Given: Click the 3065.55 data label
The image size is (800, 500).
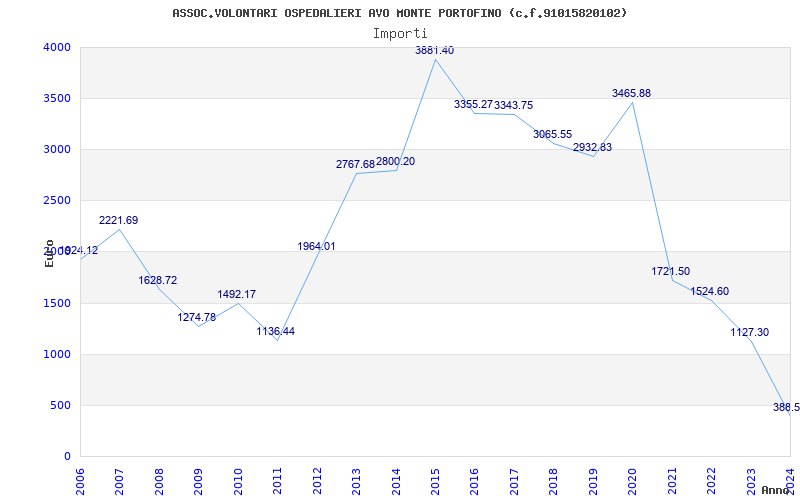Looking at the screenshot, I should pyautogui.click(x=553, y=135).
